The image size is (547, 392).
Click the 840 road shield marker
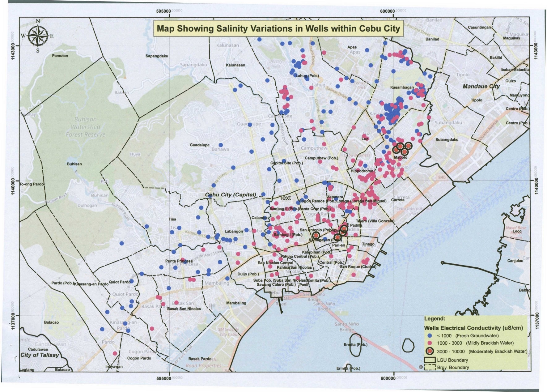point(442,177)
